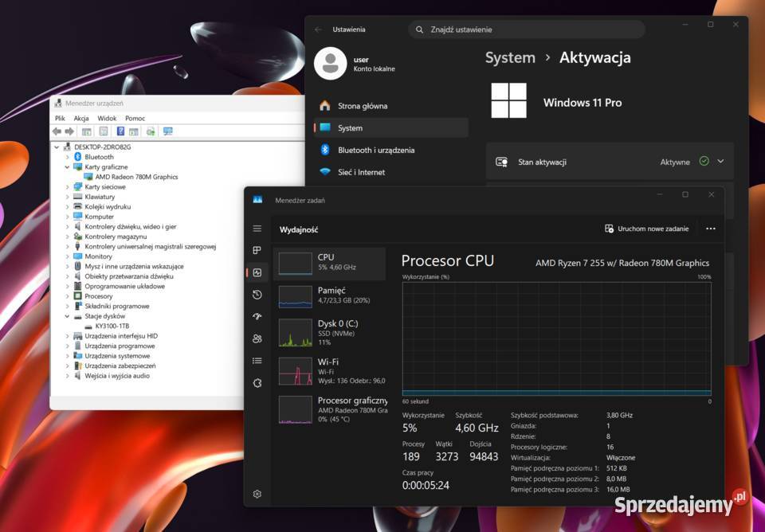Click Uruchom nowe zadanie button
Screen dimensions: 765x532
(x=647, y=229)
